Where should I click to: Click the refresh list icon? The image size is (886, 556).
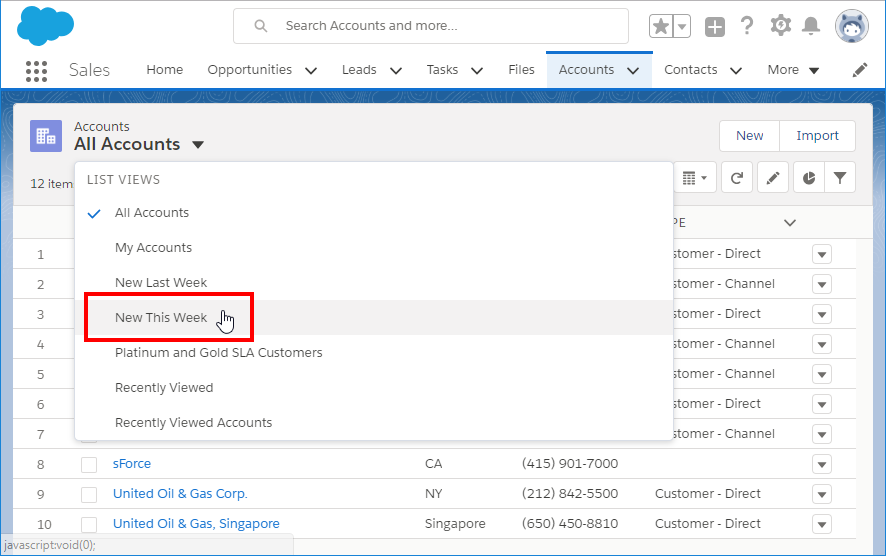pyautogui.click(x=737, y=178)
